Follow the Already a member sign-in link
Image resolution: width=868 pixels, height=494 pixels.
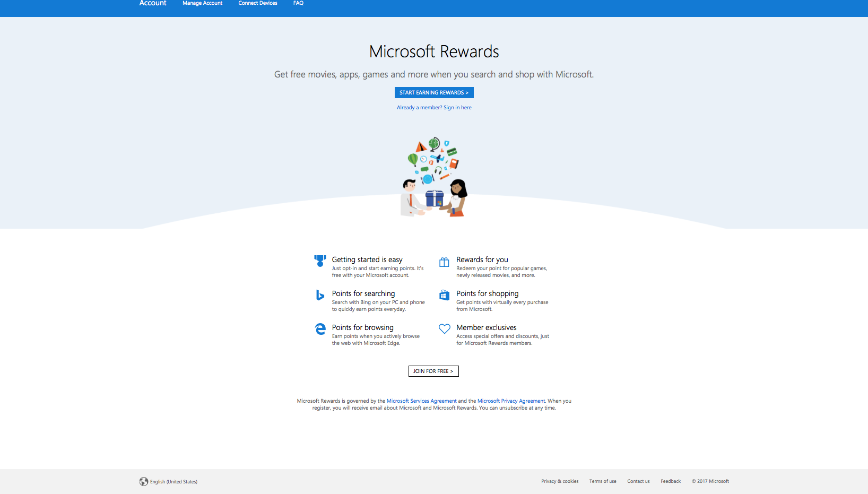coord(434,108)
